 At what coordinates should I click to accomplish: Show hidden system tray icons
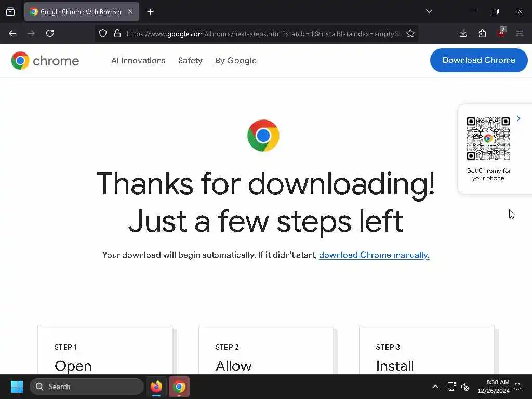click(435, 387)
